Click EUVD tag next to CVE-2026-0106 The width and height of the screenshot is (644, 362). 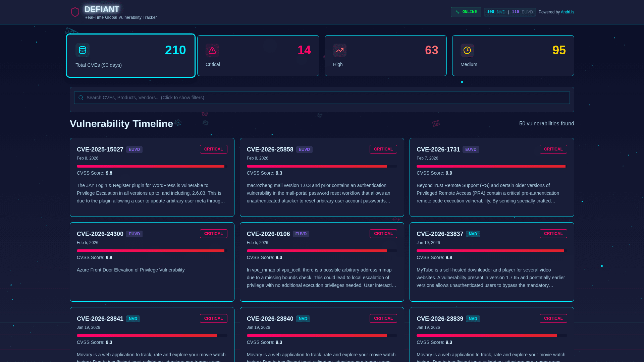[301, 234]
